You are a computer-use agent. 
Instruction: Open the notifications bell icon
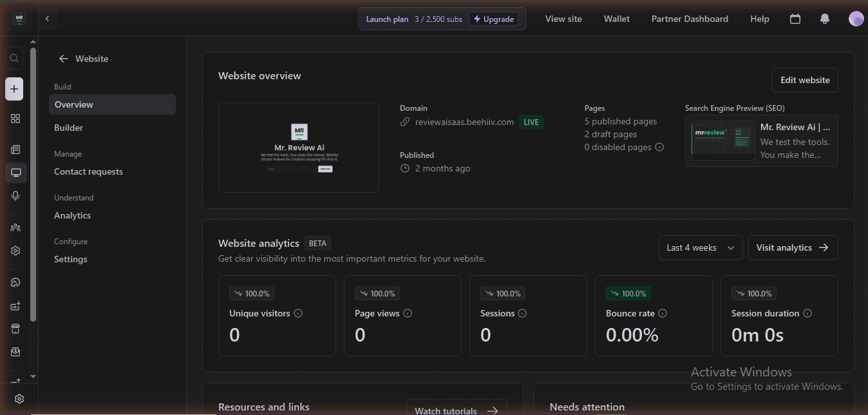[x=825, y=19]
